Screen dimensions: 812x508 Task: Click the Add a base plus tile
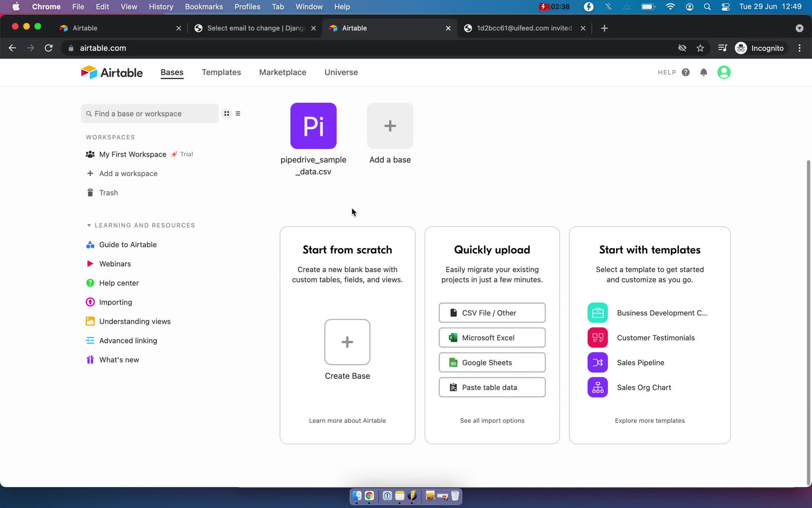390,126
